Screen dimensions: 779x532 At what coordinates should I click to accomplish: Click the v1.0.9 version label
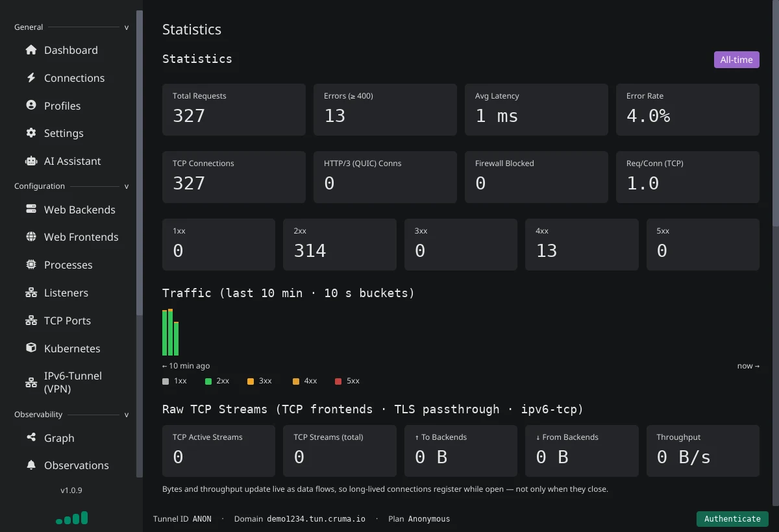pos(71,490)
